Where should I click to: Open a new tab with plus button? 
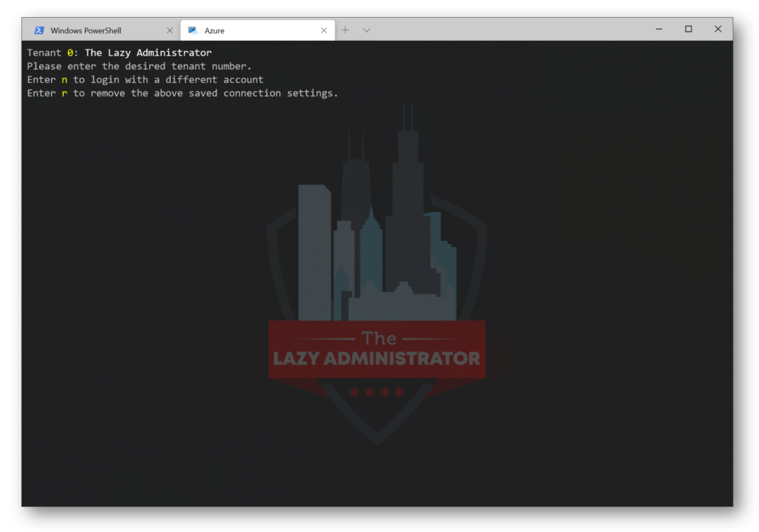345,30
